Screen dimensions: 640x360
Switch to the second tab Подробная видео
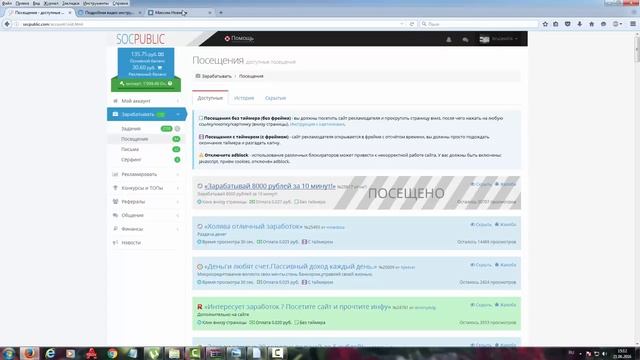110,13
